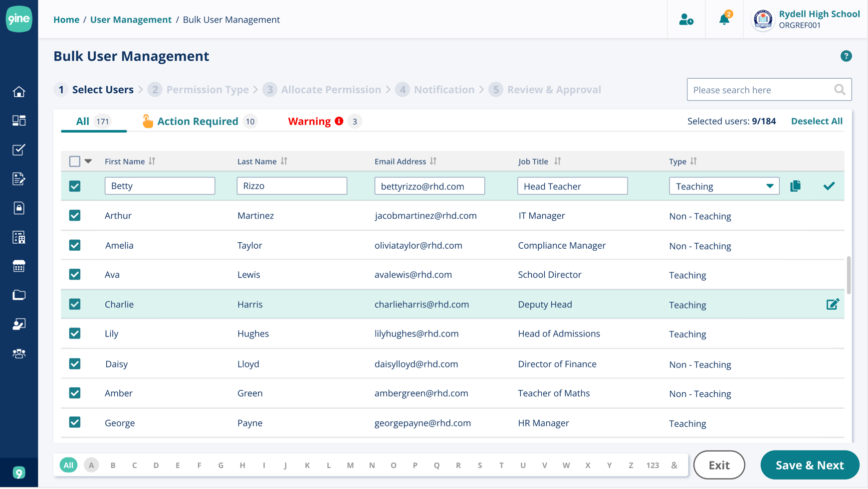Open the notifications bell with 2 alerts
Viewport: 868px width, 489px height.
724,19
